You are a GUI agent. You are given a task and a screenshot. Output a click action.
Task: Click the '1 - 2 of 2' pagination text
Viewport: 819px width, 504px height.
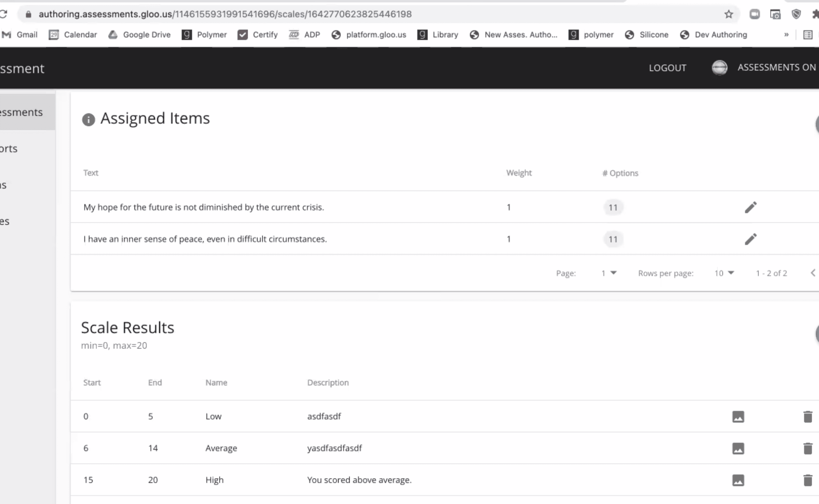pyautogui.click(x=771, y=273)
